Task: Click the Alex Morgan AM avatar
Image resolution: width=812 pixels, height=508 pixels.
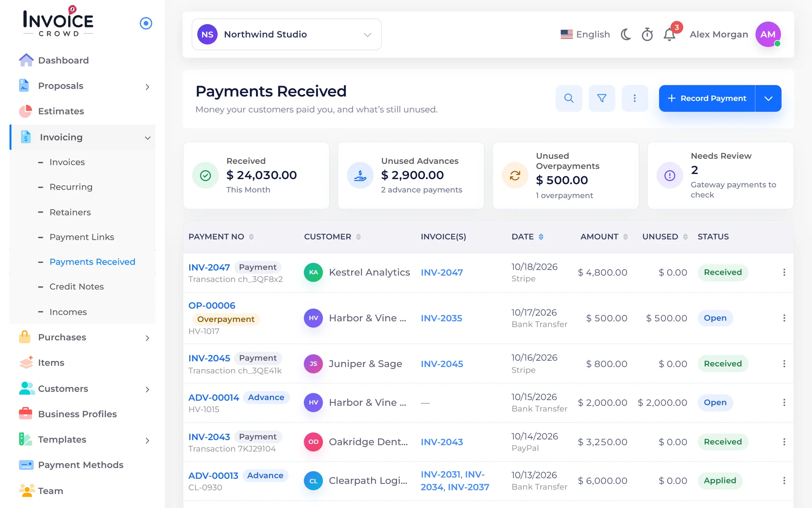Action: (768, 34)
